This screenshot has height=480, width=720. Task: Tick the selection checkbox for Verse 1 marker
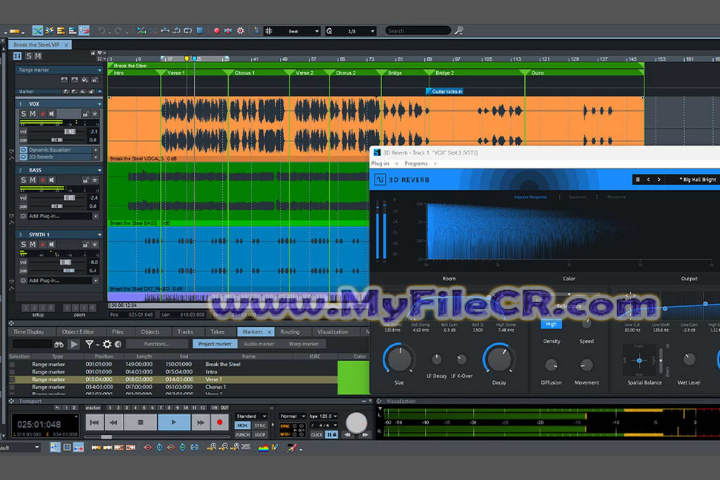tap(12, 379)
